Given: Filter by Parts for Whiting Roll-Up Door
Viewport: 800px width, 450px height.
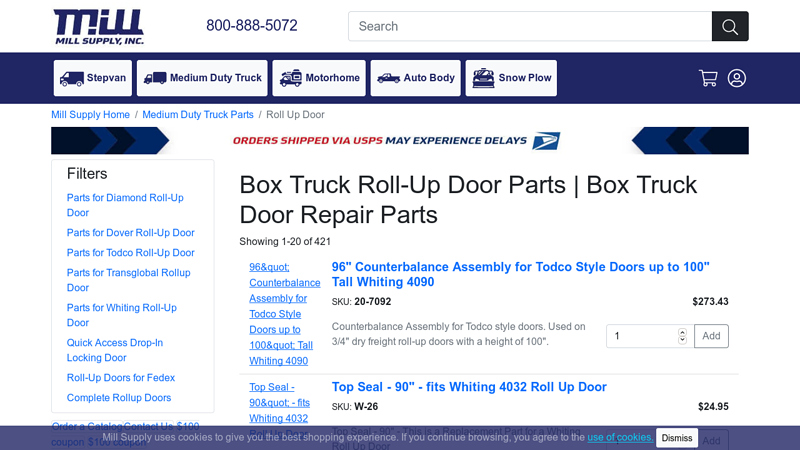Looking at the screenshot, I should pyautogui.click(x=122, y=315).
